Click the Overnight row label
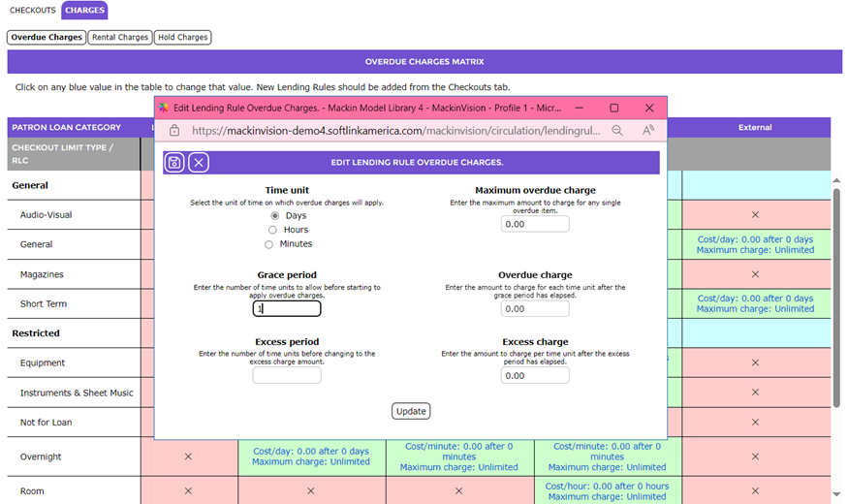848x504 pixels. coord(41,457)
